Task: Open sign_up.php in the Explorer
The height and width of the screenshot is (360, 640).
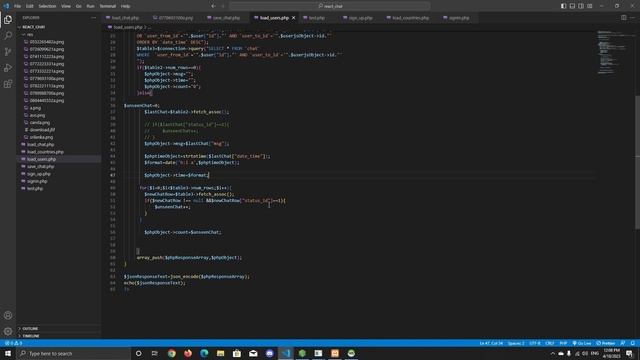Action: point(59,174)
